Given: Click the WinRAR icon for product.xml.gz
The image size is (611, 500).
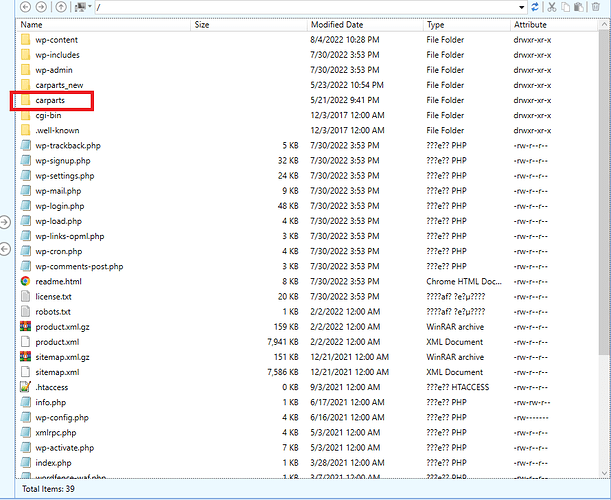Looking at the screenshot, I should tap(26, 327).
